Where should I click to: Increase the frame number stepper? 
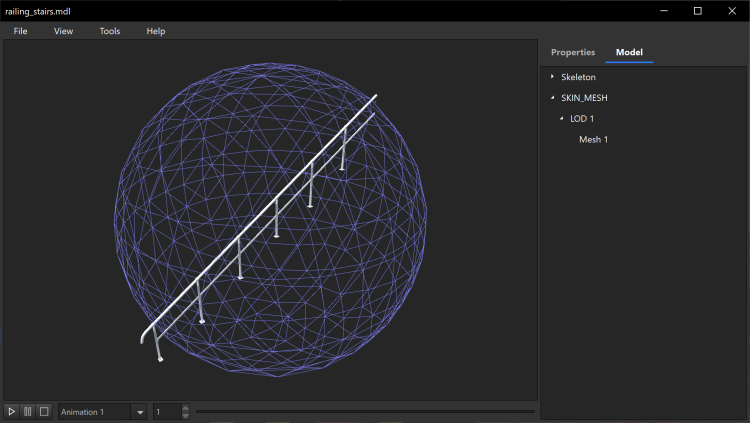185,408
